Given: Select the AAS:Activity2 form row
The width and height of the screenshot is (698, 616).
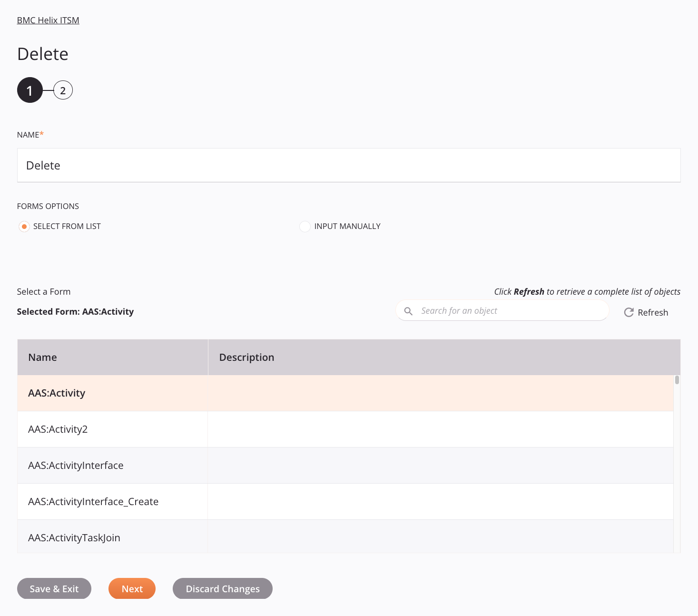Looking at the screenshot, I should coord(345,429).
